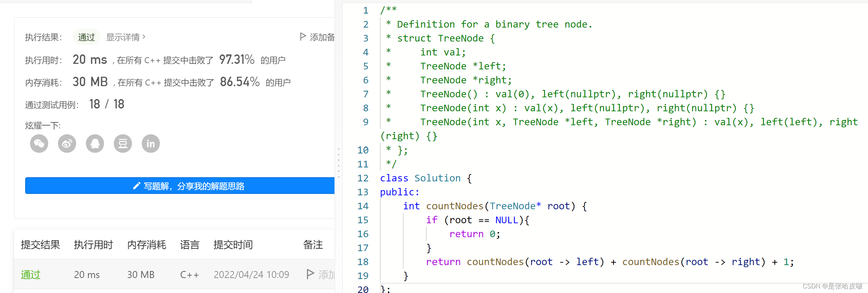Click the countNodes function name on line 14
The height and width of the screenshot is (293, 868).
click(x=455, y=206)
